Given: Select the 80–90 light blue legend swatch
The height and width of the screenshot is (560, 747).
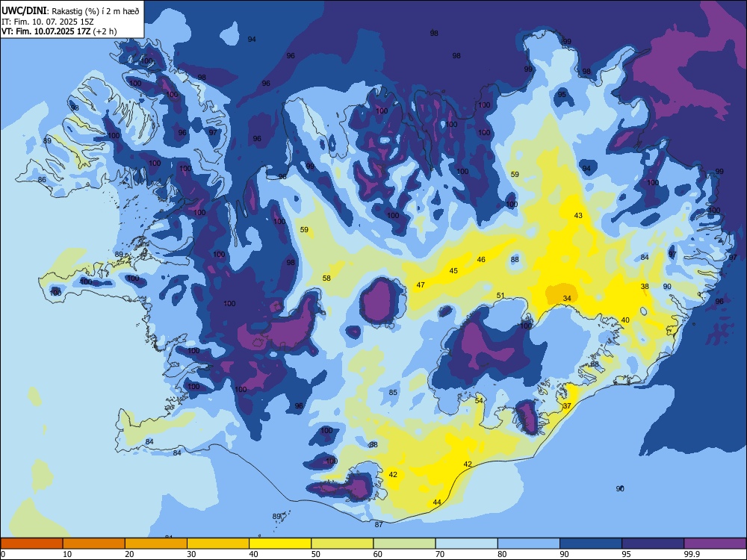Looking at the screenshot, I should (529, 544).
